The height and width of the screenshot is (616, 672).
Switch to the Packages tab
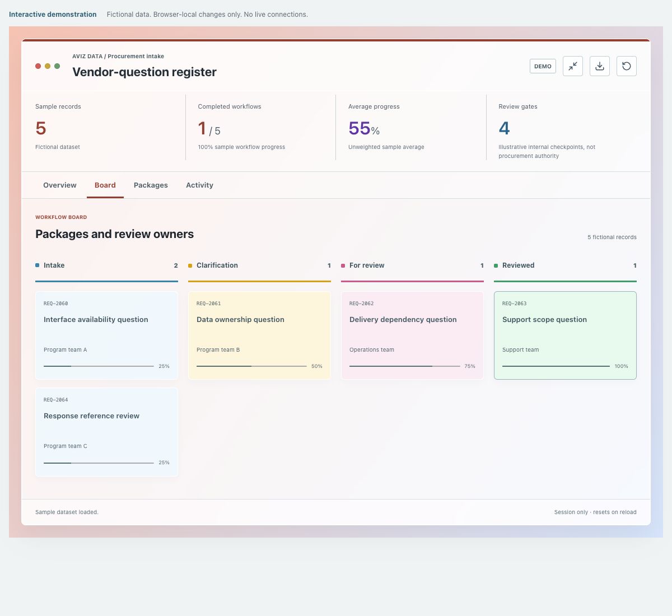(151, 185)
